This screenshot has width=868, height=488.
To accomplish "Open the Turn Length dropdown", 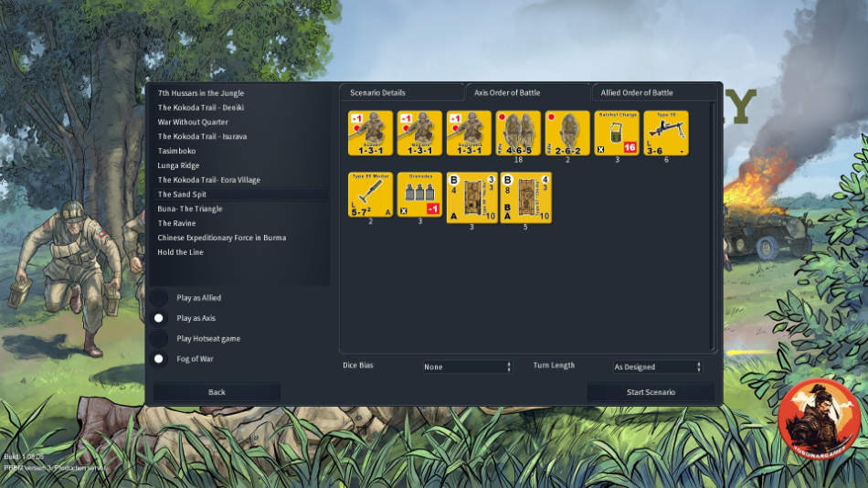I will tap(657, 366).
